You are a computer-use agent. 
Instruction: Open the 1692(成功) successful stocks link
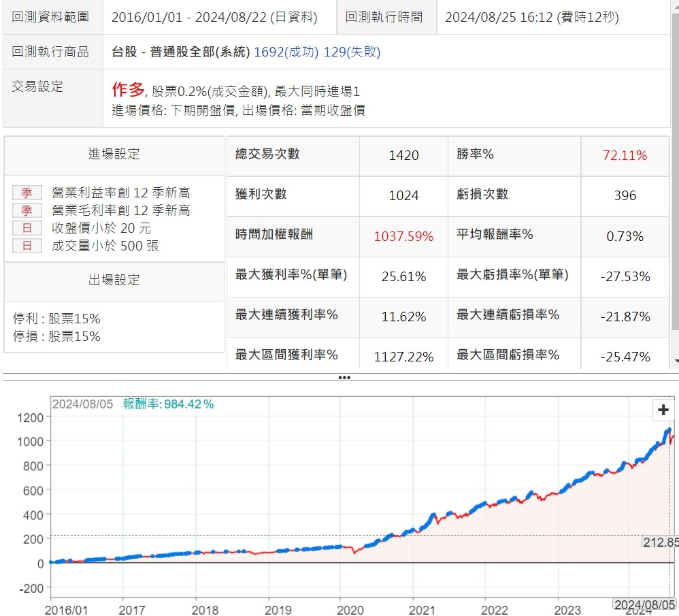286,52
